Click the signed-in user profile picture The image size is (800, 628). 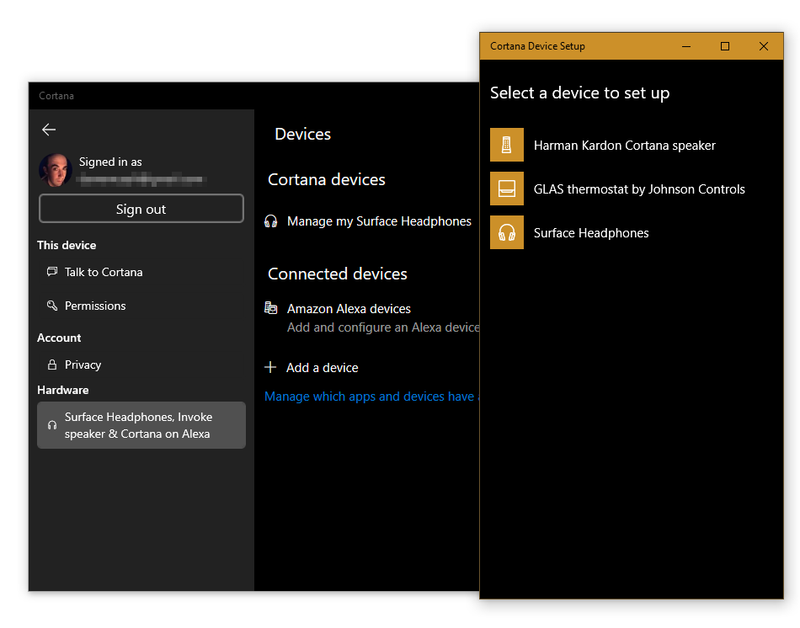pyautogui.click(x=55, y=170)
